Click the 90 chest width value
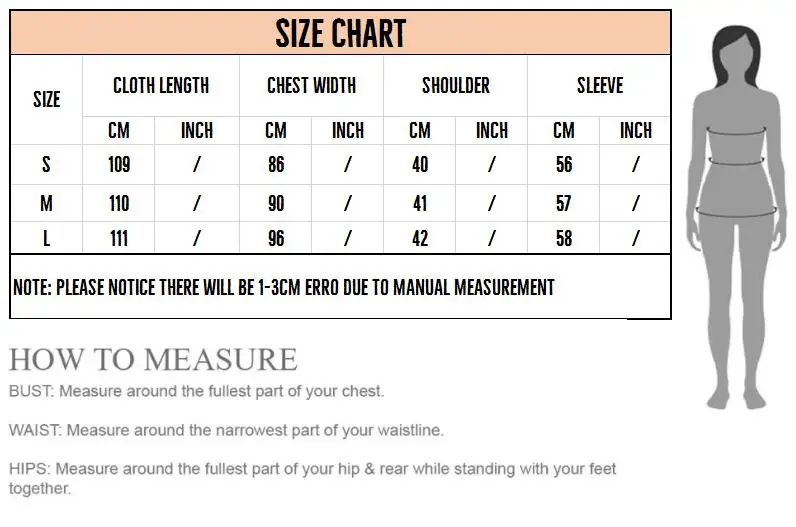 [x=276, y=203]
